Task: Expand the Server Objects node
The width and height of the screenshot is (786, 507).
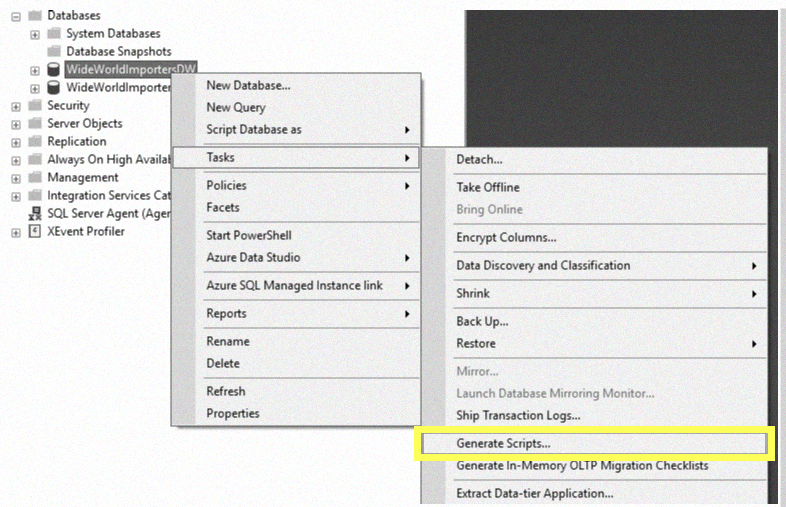Action: click(16, 125)
